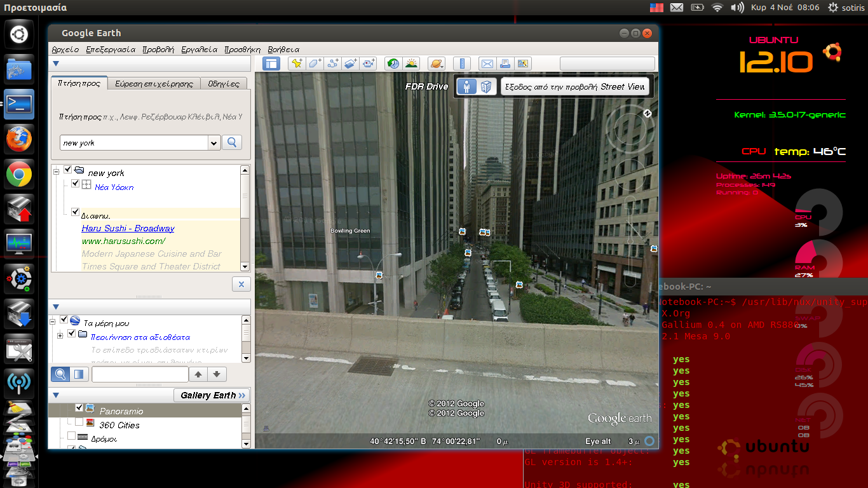Uncheck the 'new york' search result folder

click(68, 170)
